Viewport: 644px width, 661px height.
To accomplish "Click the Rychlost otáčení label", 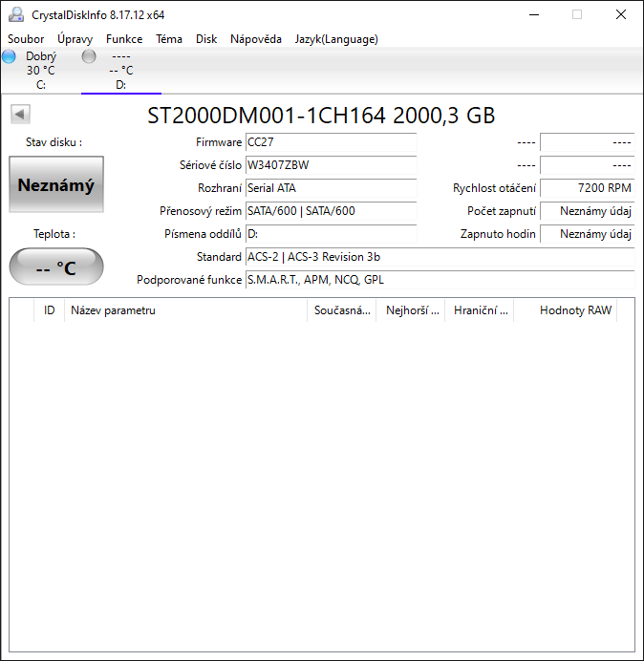I will 494,187.
